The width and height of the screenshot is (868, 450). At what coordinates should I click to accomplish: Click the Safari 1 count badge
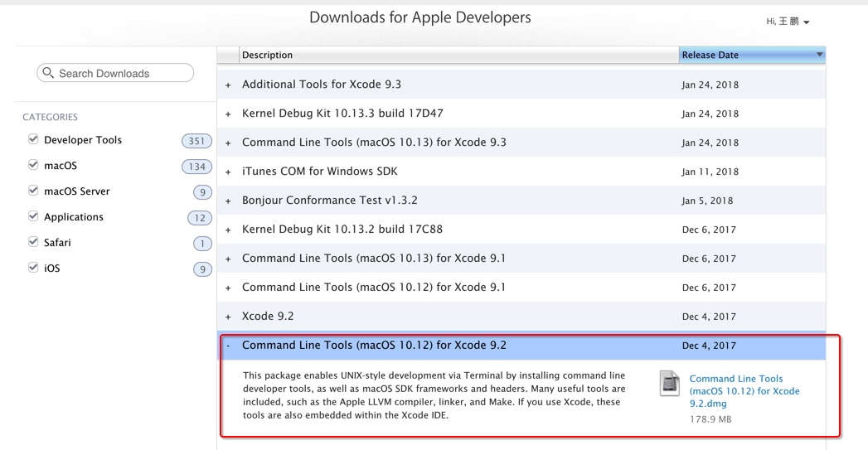[202, 243]
